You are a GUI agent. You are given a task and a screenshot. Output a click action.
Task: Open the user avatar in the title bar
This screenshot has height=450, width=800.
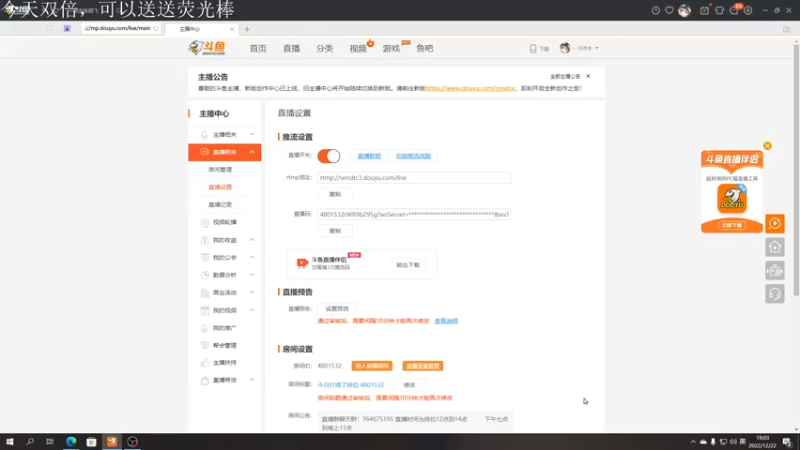684,10
